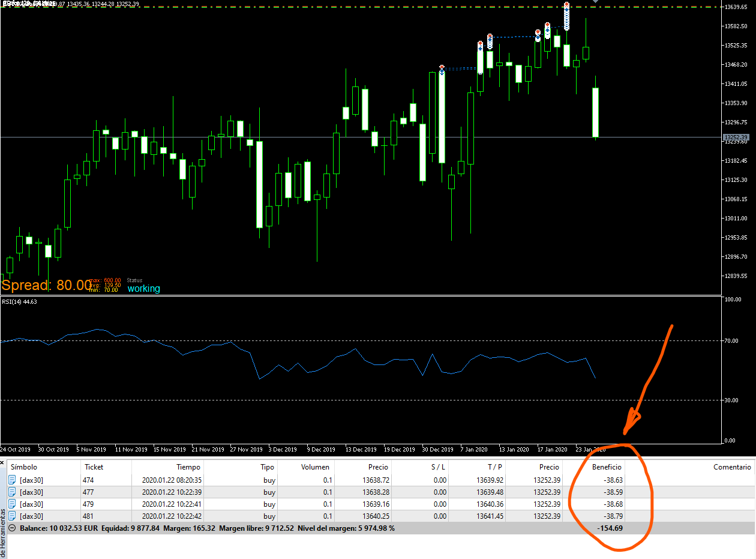Click the orange Spread: 80.00 label
Screen dimensions: 756x559
(47, 285)
